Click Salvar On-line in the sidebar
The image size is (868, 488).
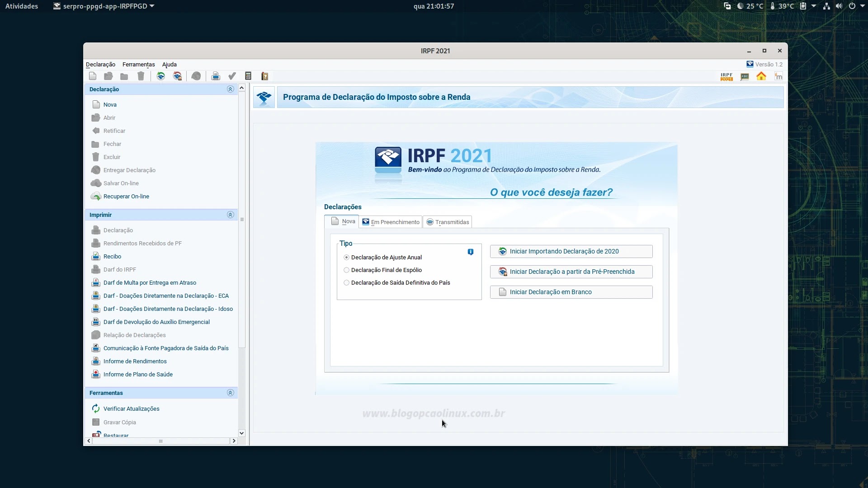click(x=121, y=183)
